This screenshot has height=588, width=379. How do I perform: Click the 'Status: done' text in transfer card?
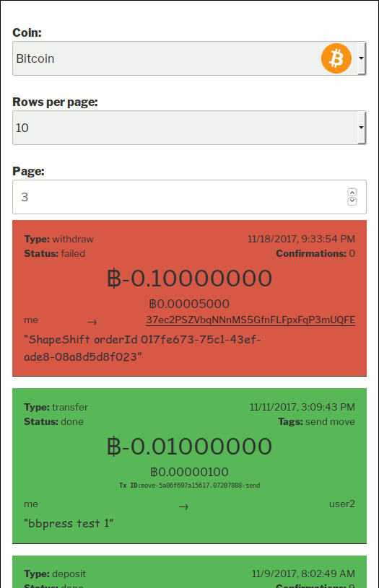click(x=53, y=421)
